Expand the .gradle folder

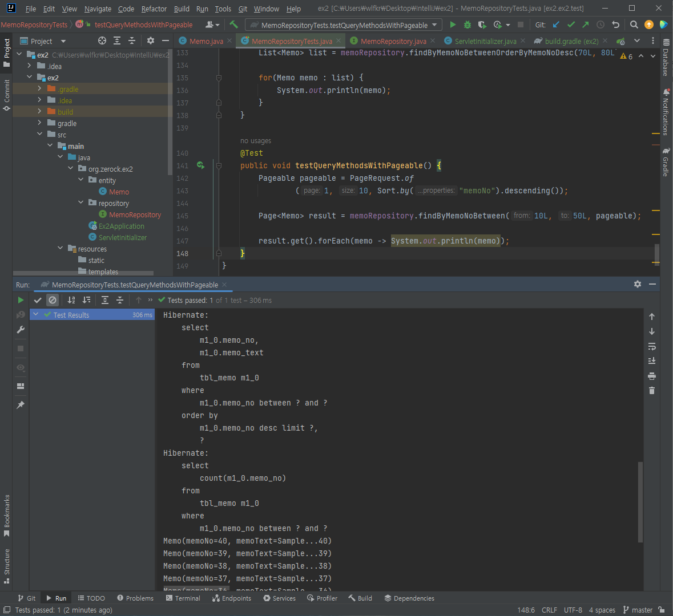point(39,88)
